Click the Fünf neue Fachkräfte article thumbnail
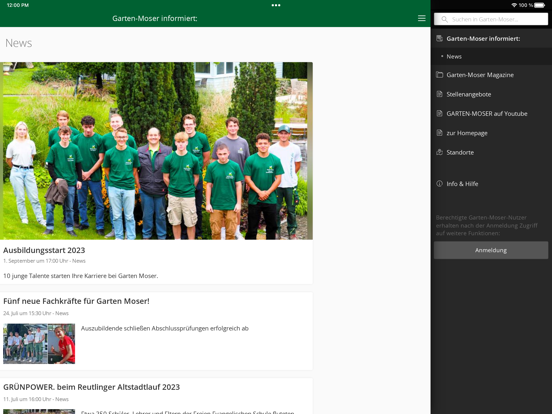Viewport: 552px width, 414px height. click(x=39, y=344)
